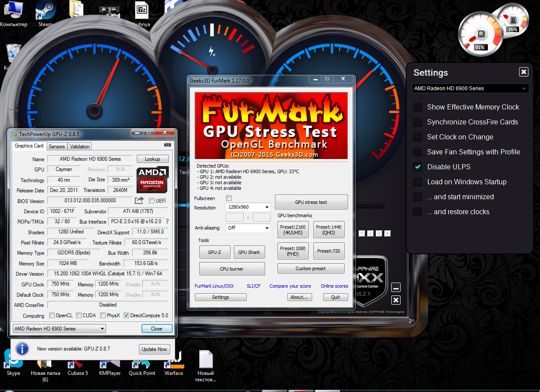Open the Online scores link
This screenshot has width=540, height=392.
(x=334, y=286)
